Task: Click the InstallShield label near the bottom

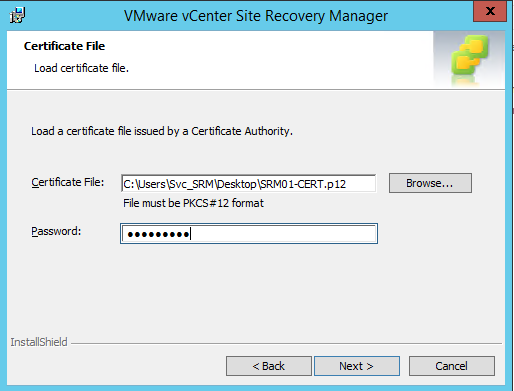Action: point(39,342)
